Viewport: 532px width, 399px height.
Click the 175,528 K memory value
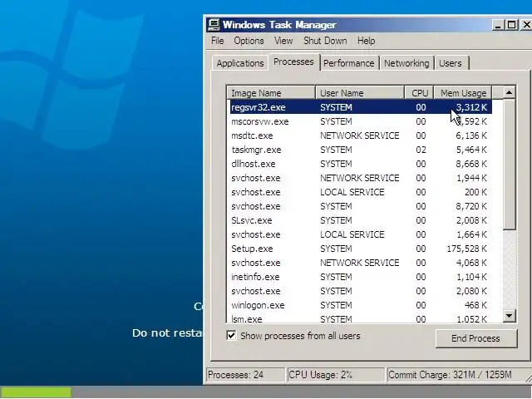[466, 249]
